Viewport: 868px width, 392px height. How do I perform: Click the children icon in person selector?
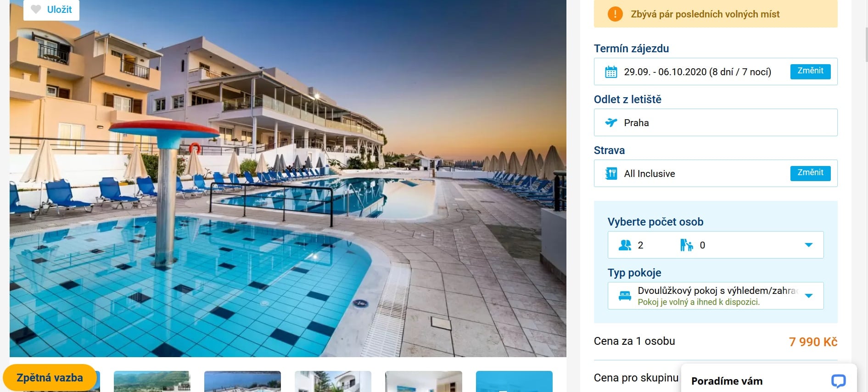[686, 245]
